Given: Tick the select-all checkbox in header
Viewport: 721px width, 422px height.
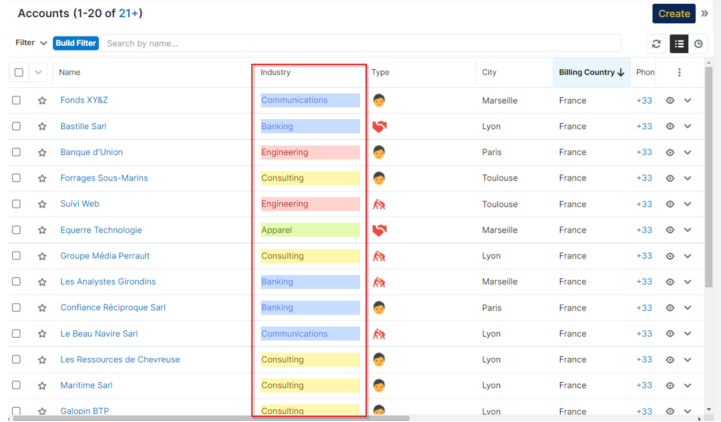Looking at the screenshot, I should [19, 72].
